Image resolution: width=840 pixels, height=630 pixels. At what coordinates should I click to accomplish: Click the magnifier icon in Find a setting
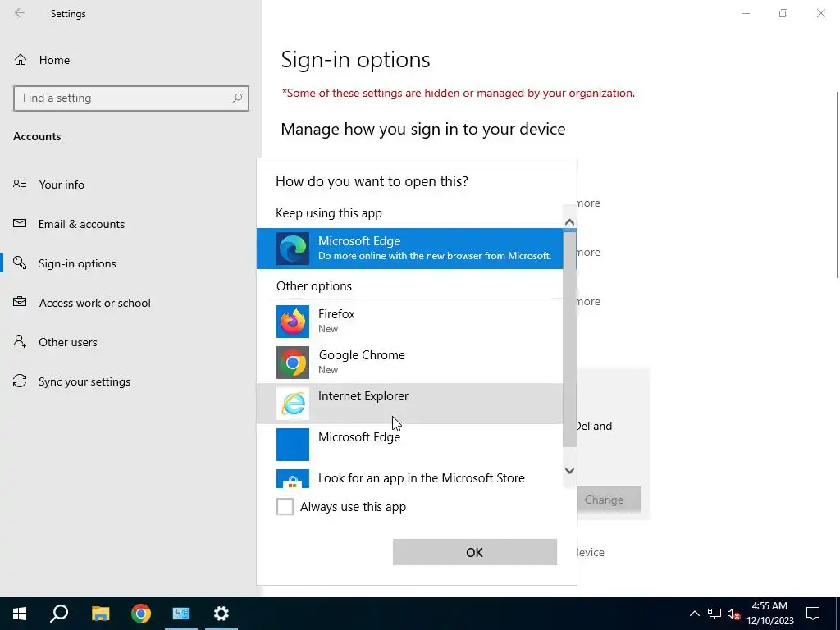click(x=237, y=98)
